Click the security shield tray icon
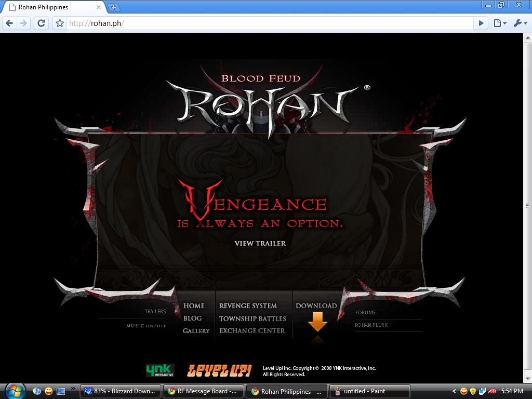The height and width of the screenshot is (399, 532). coord(473,391)
